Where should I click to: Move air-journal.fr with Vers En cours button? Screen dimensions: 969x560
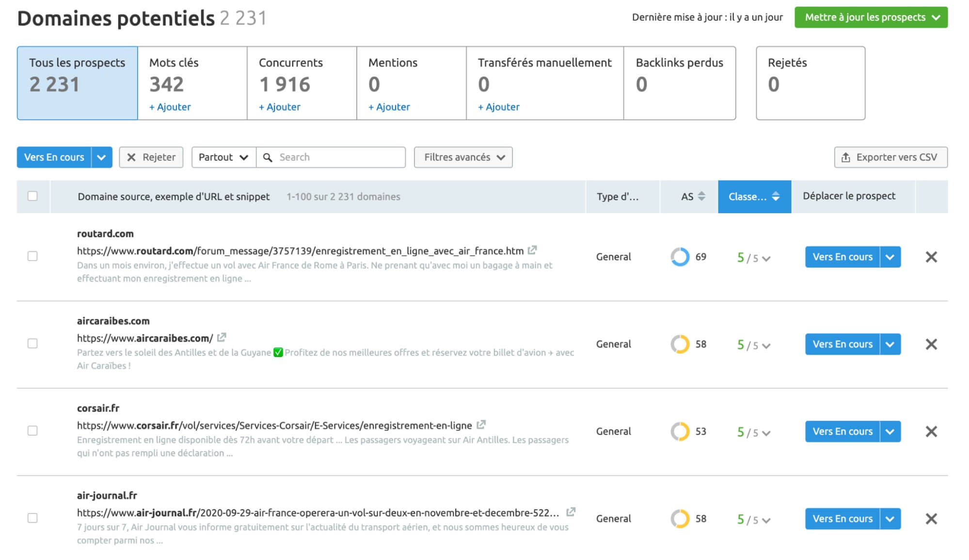tap(842, 518)
